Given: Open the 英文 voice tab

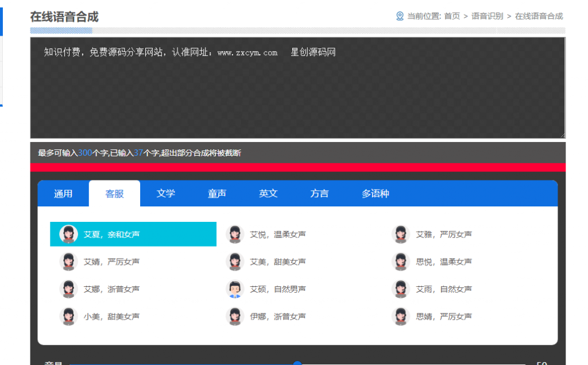Looking at the screenshot, I should pyautogui.click(x=268, y=194).
